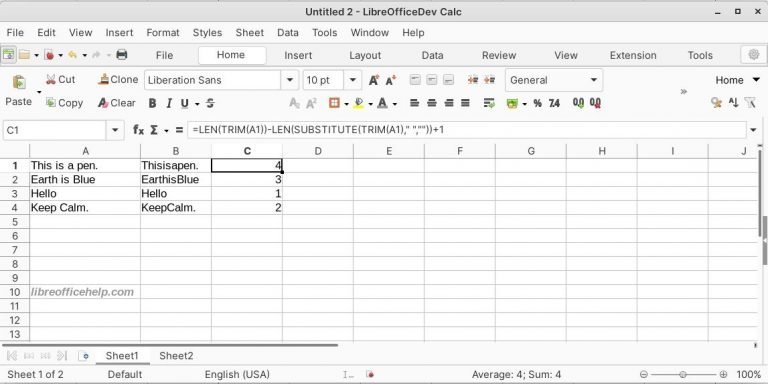Click the Function Wizard fx icon
768x384 pixels.
pos(139,130)
